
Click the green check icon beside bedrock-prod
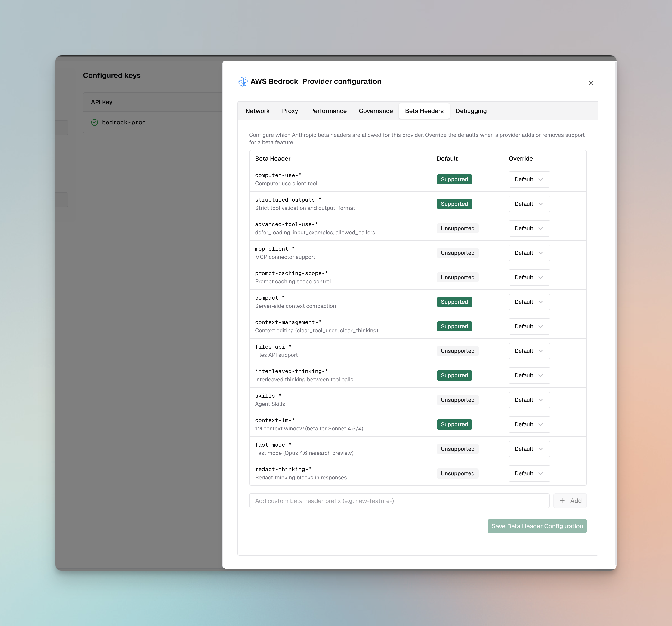pyautogui.click(x=95, y=122)
